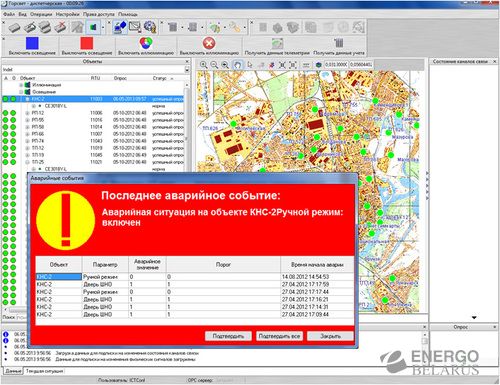This screenshot has width=500, height=385.
Task: Select the КНС-2 row in objects list
Action: 93,99
